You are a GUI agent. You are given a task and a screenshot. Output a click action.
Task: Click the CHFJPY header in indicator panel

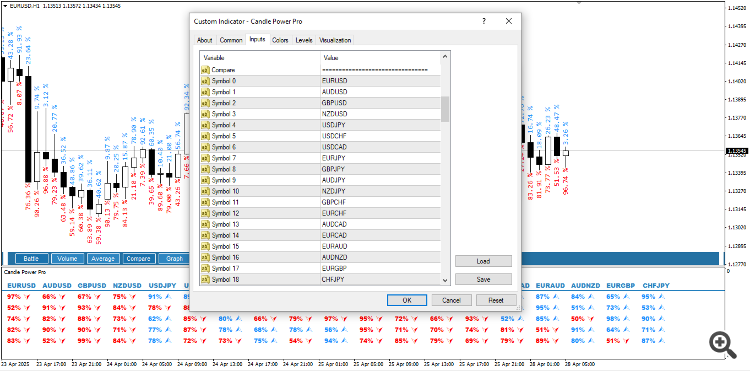pos(656,285)
